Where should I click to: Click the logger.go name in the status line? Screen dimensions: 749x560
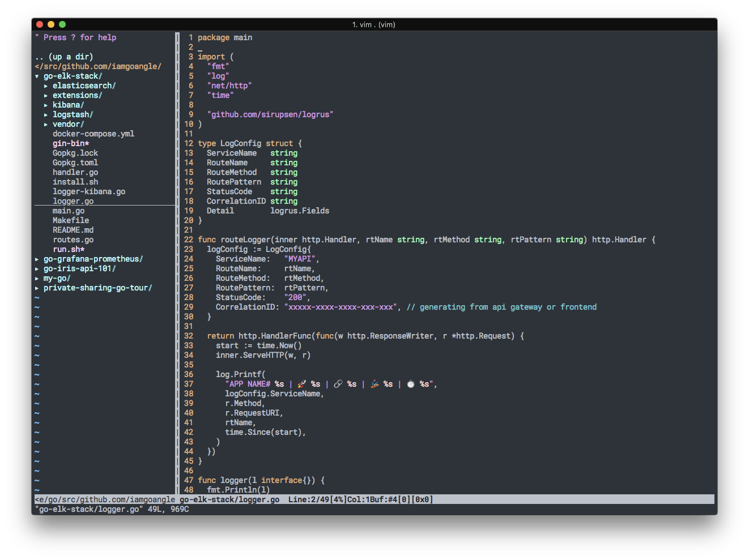[259, 499]
